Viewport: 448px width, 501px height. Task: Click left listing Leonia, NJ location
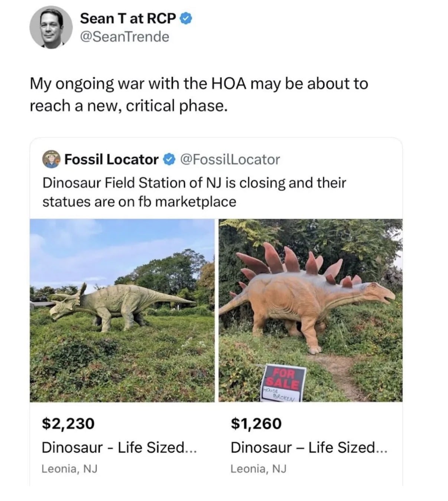[69, 469]
